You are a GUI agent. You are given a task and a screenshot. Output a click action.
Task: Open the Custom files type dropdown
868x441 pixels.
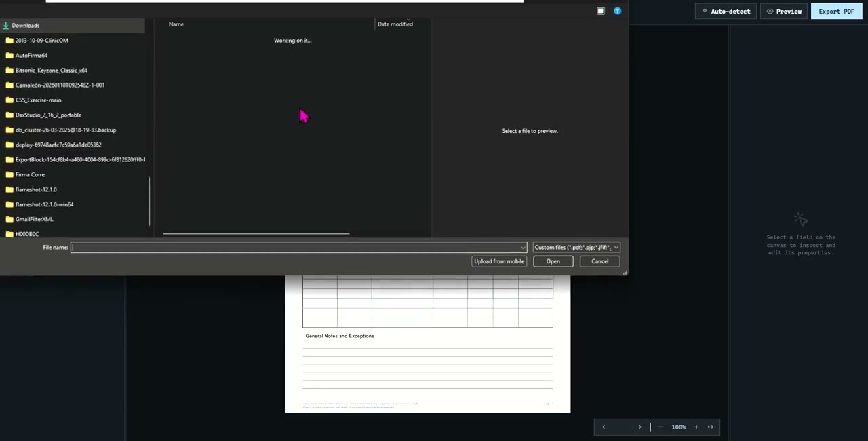(x=576, y=248)
